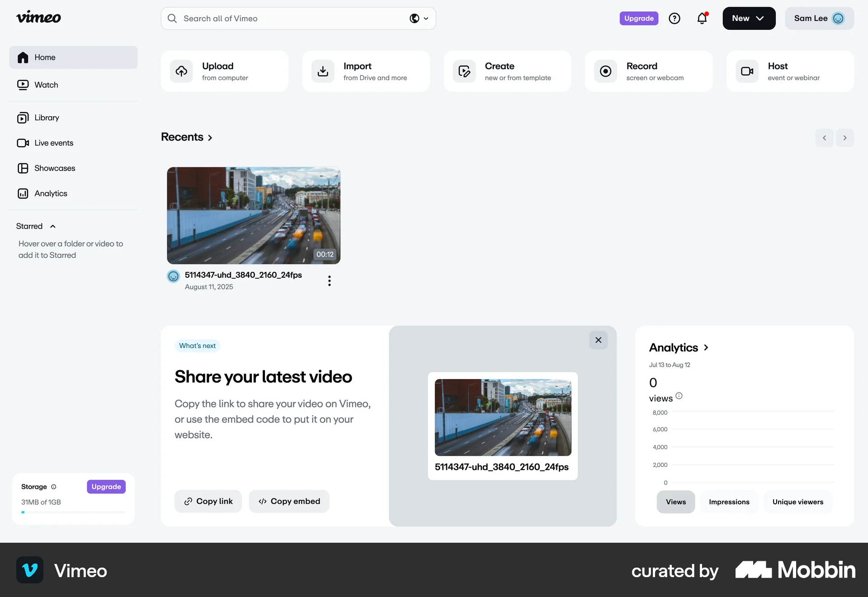Open Host event or webinar
Screen dimensions: 868x597
[x=790, y=71]
